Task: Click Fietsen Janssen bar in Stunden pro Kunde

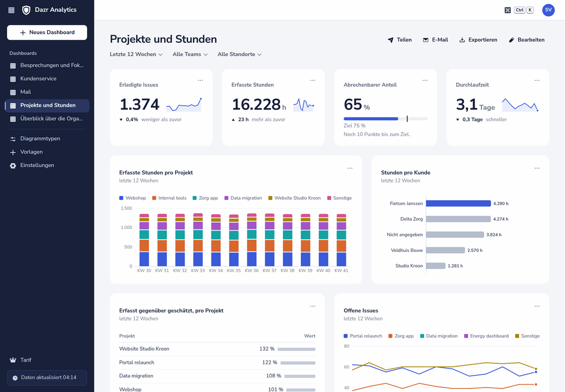Action: 459,204
